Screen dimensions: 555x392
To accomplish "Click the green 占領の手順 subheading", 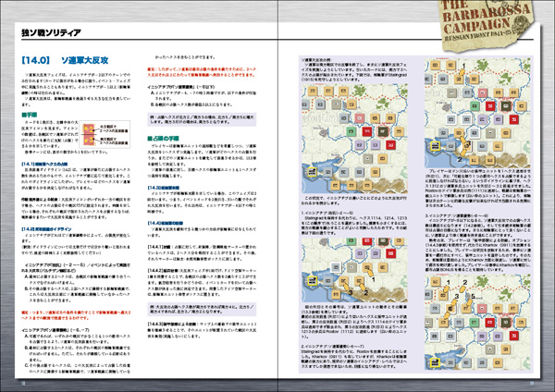I will [x=163, y=139].
